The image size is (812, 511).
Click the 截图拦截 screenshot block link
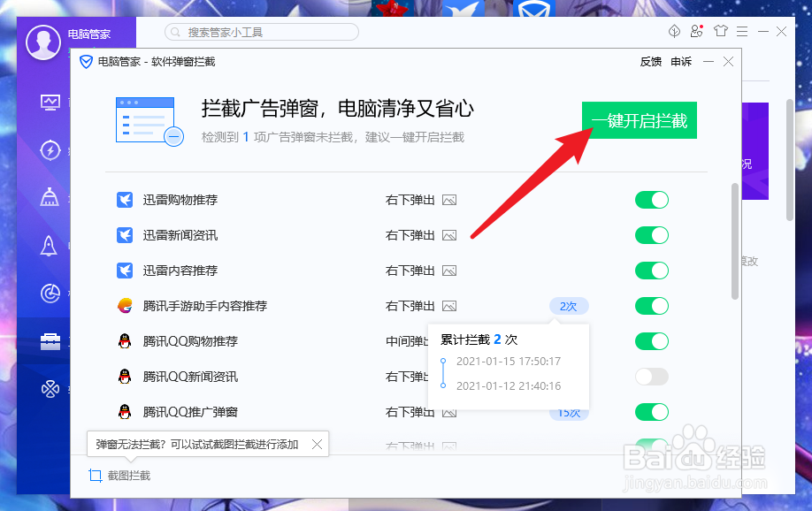129,476
